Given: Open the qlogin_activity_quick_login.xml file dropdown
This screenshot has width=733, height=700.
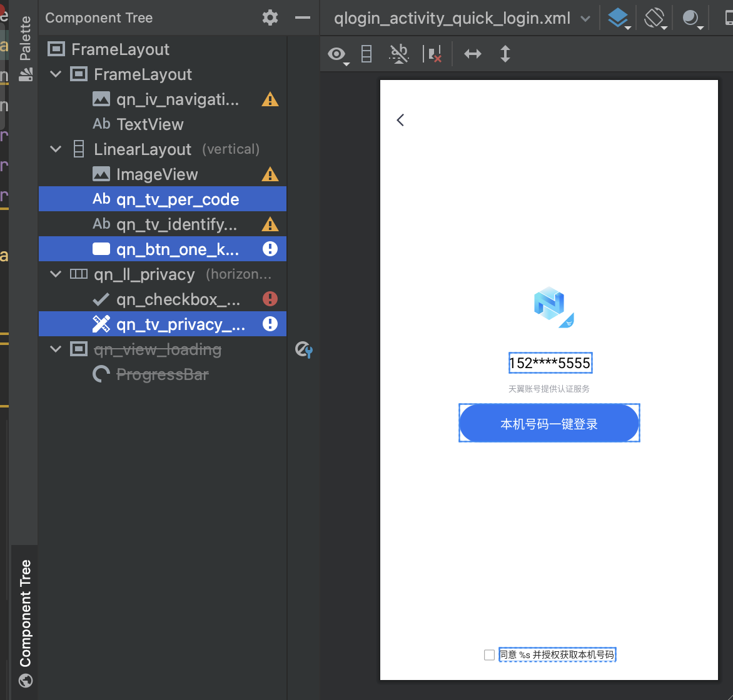Looking at the screenshot, I should point(586,18).
